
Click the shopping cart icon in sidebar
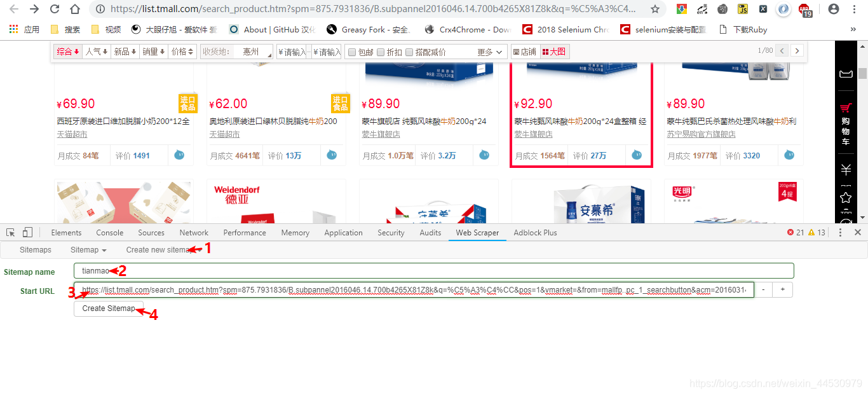846,109
